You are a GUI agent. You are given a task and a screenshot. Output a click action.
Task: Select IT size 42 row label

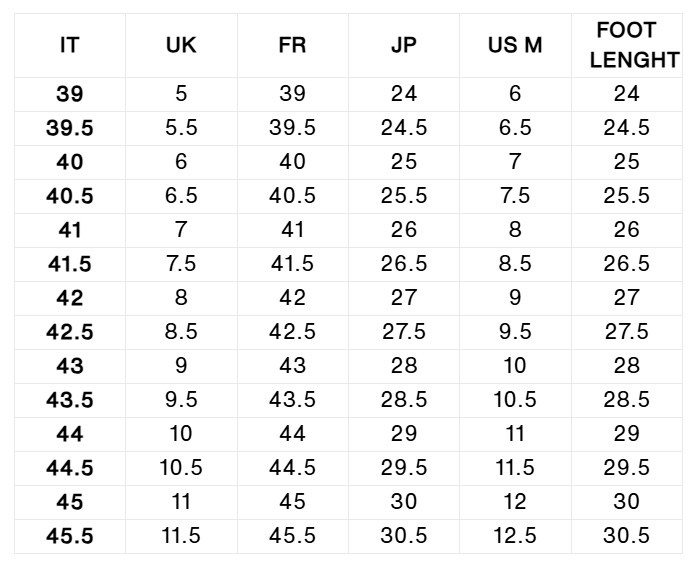[x=70, y=298]
